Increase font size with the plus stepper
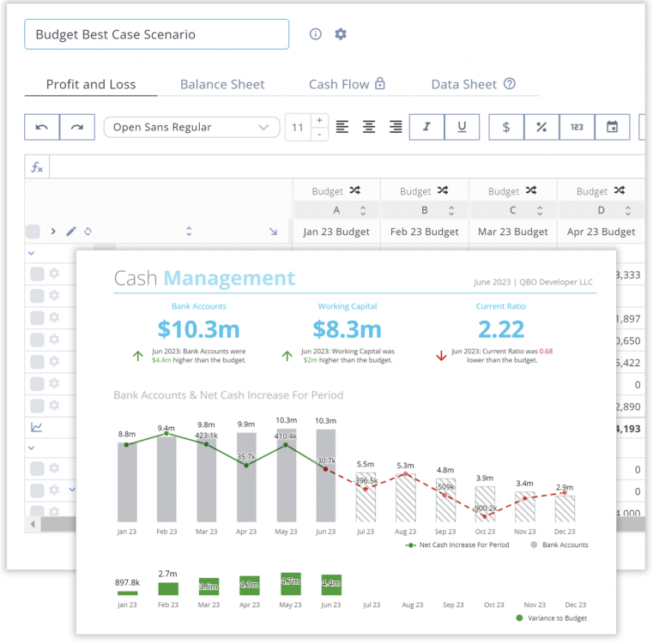The width and height of the screenshot is (659, 644). 319,120
